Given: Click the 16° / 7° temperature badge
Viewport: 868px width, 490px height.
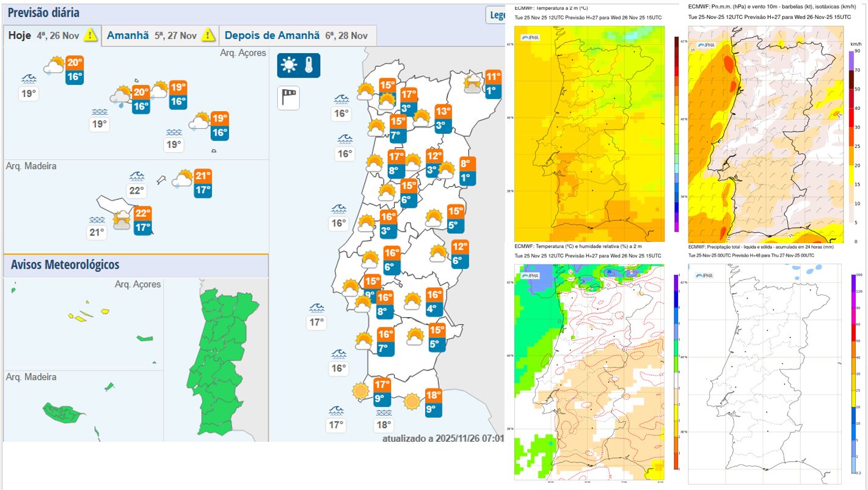Looking at the screenshot, I should coord(385,342).
